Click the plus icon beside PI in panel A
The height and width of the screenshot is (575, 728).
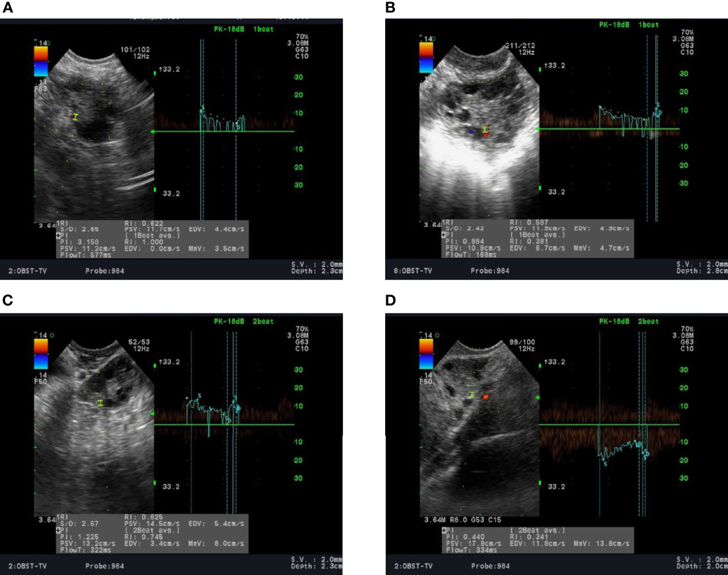(58, 235)
